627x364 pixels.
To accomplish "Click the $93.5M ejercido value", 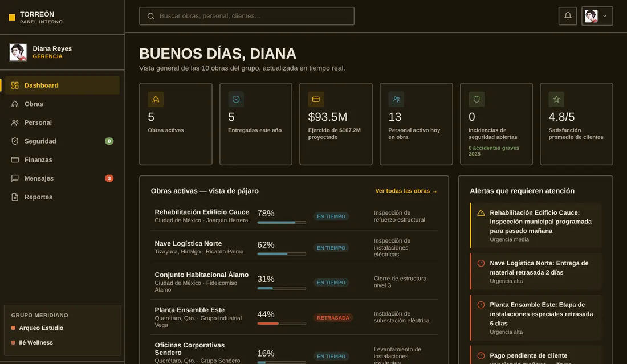I will point(328,117).
